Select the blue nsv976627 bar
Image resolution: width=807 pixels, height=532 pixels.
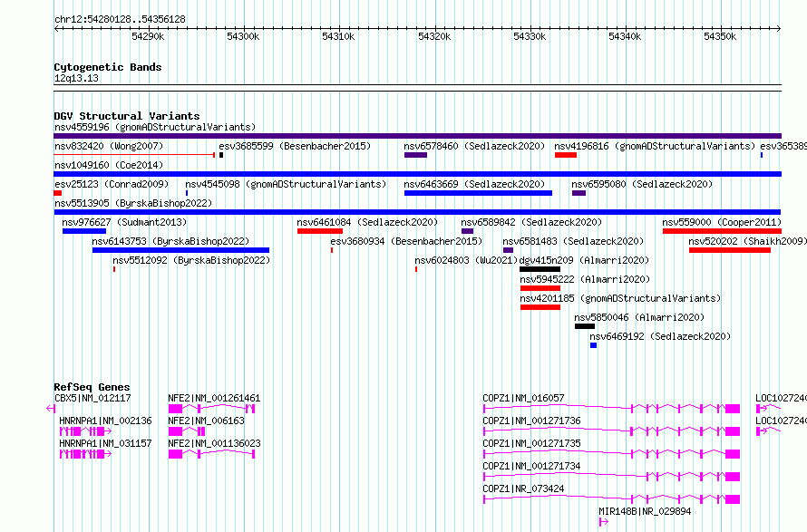[x=84, y=231]
